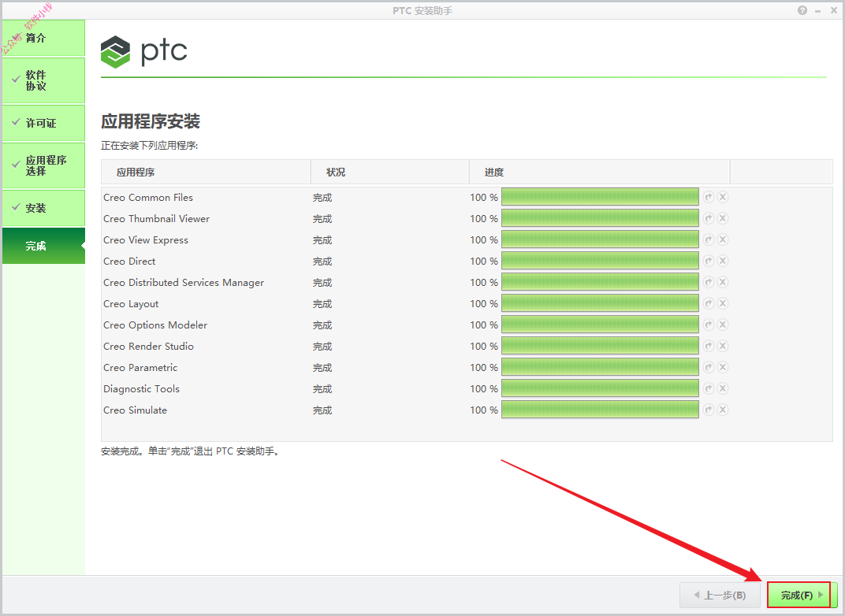Click the cancel X icon for Creo Common Files
Viewport: 845px width, 616px height.
pos(723,197)
